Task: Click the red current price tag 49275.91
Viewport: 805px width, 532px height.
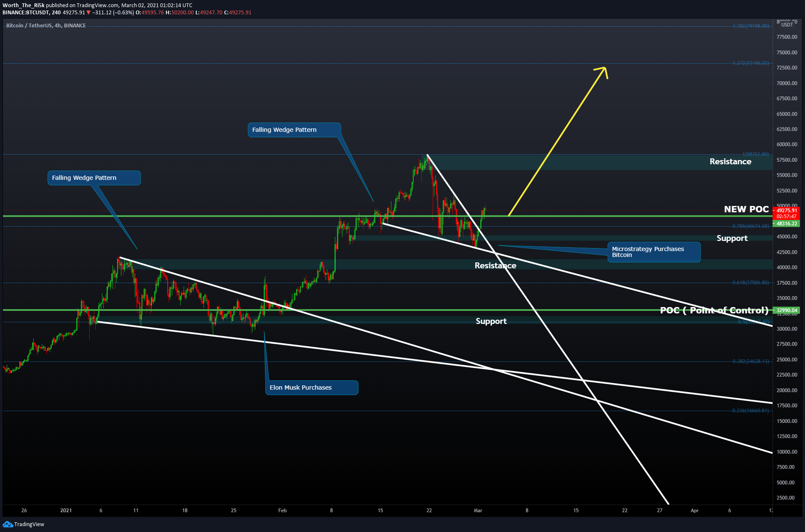Action: (786, 211)
